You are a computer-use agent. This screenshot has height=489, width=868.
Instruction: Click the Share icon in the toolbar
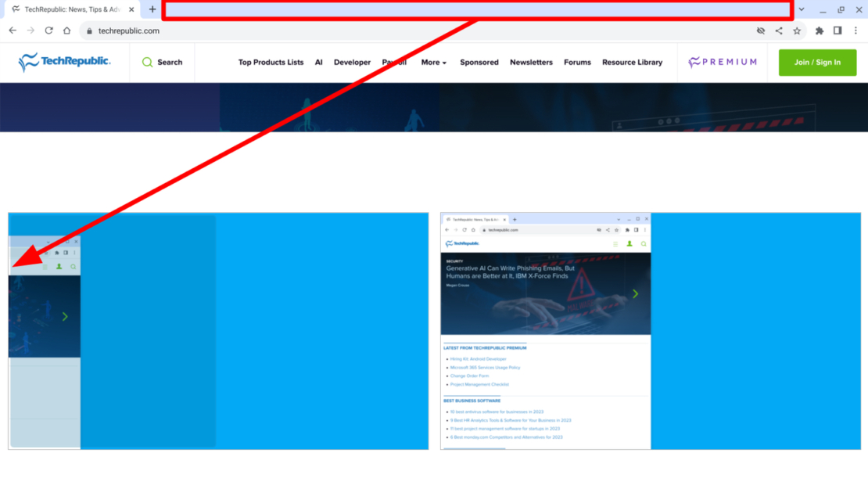click(x=779, y=31)
